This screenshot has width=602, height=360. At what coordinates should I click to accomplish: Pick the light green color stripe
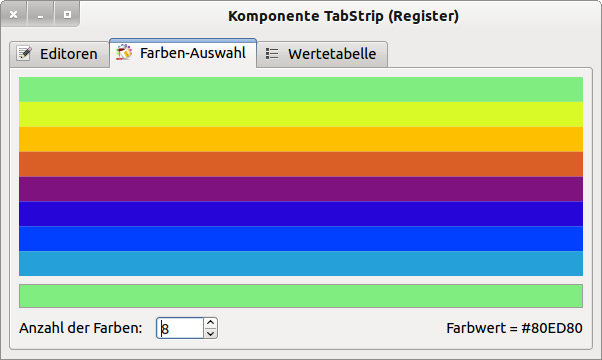pos(301,89)
